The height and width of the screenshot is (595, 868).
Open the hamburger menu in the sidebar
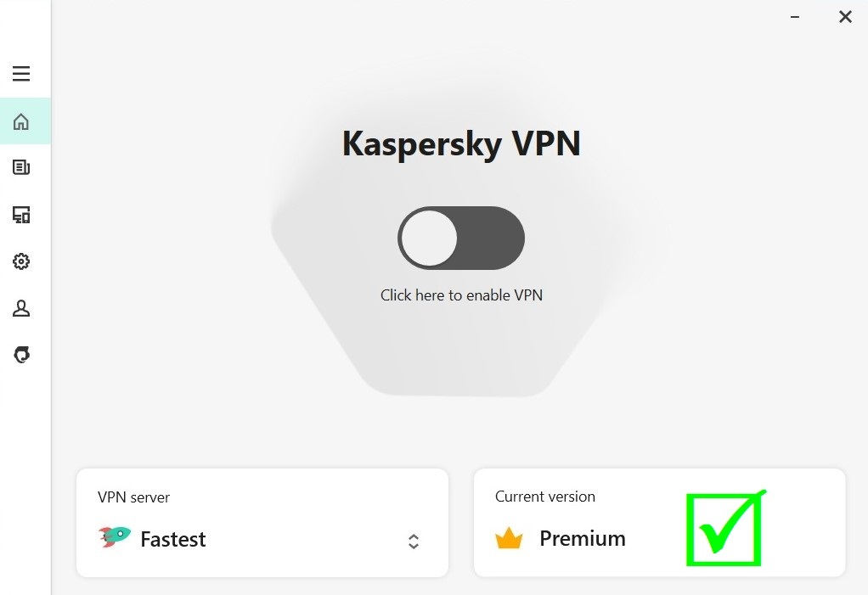click(21, 74)
